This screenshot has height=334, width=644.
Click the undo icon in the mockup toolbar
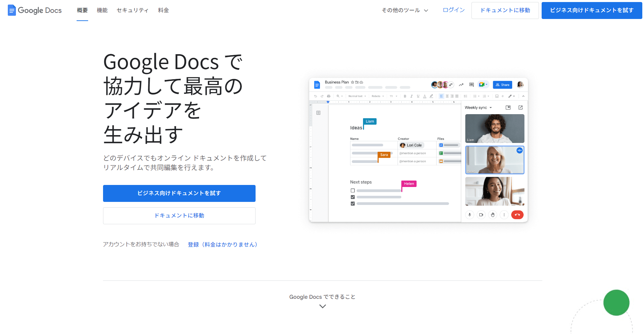tap(316, 96)
